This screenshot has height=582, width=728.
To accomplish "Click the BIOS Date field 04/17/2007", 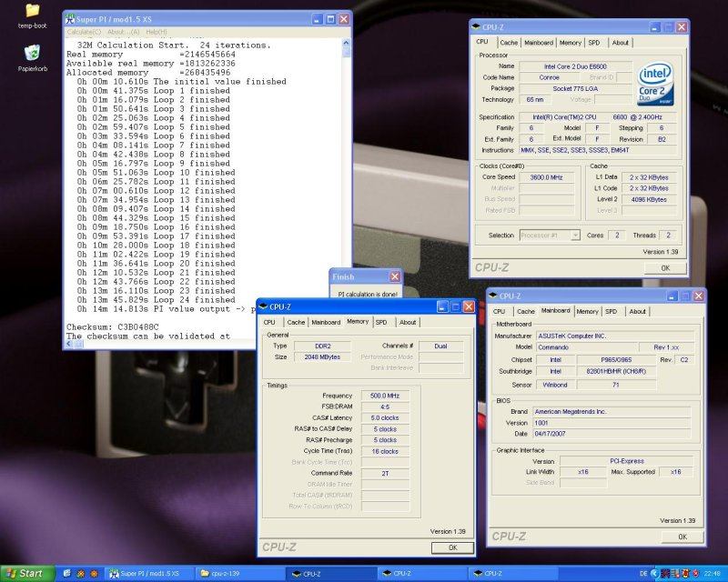I will point(612,434).
